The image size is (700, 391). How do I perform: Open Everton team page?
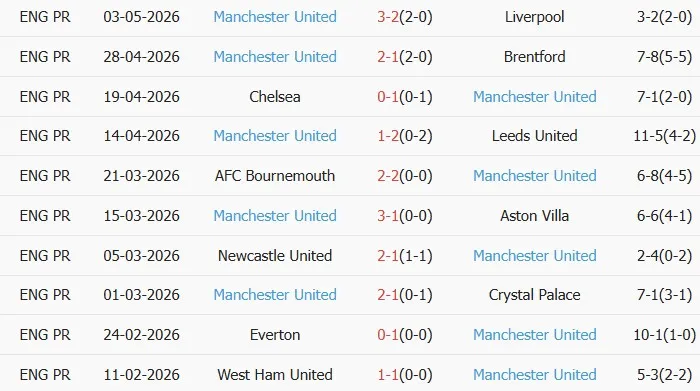(275, 334)
